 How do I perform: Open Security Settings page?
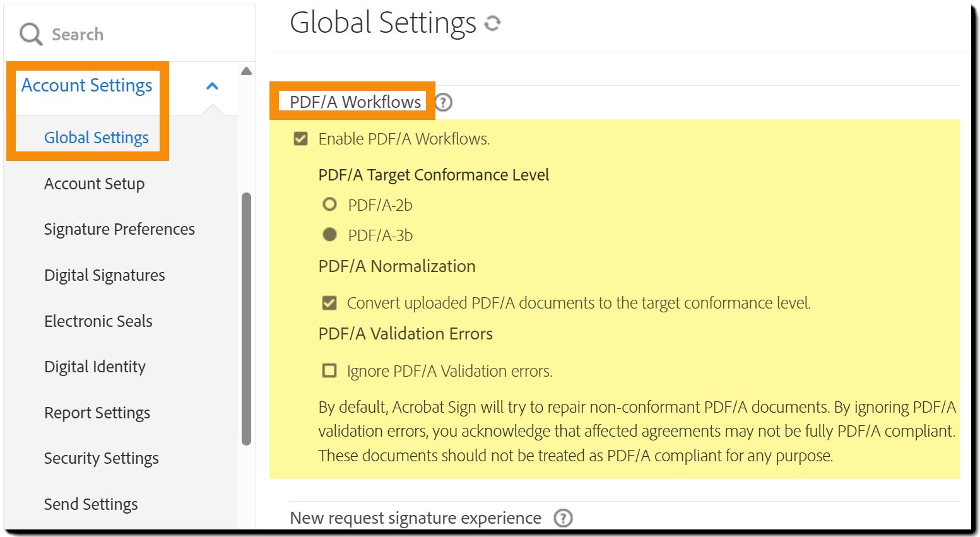pos(101,458)
